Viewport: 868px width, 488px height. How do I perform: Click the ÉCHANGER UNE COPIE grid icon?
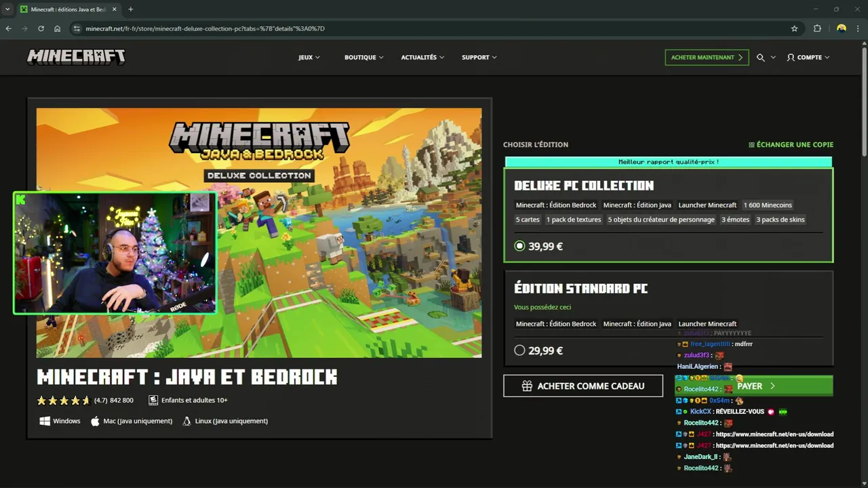point(751,144)
